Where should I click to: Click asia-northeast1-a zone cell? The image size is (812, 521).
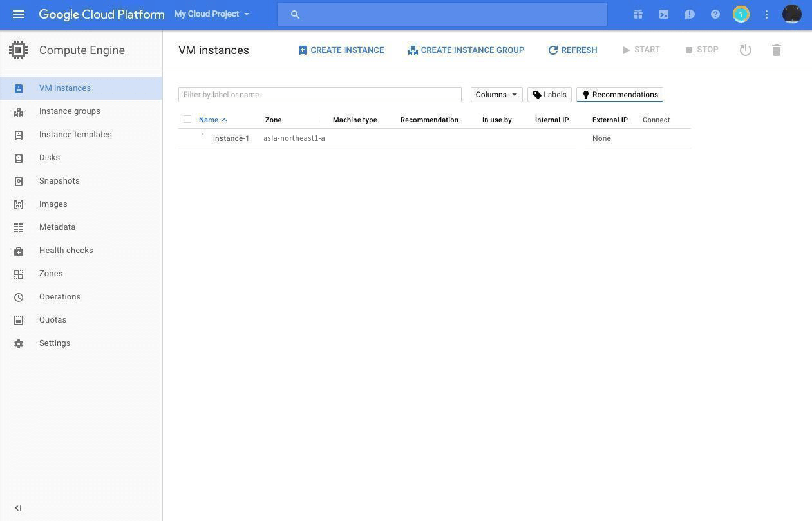pos(294,138)
